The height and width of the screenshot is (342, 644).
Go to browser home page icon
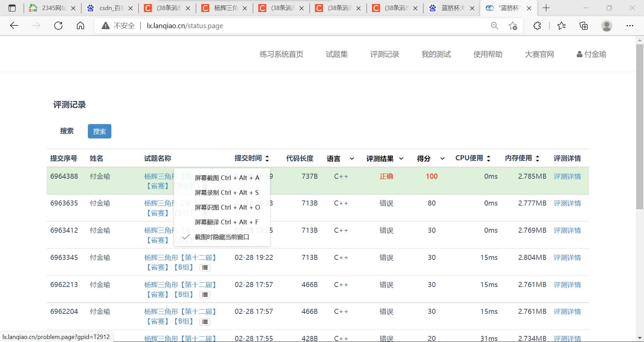coord(80,25)
